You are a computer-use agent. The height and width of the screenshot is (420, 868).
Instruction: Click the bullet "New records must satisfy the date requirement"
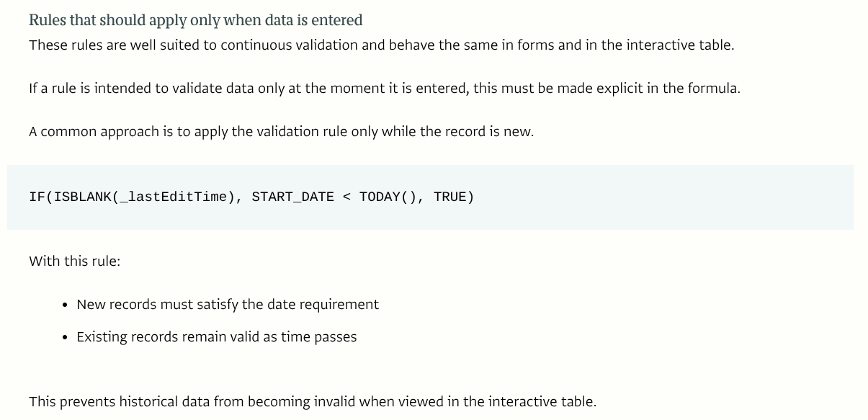pyautogui.click(x=228, y=304)
